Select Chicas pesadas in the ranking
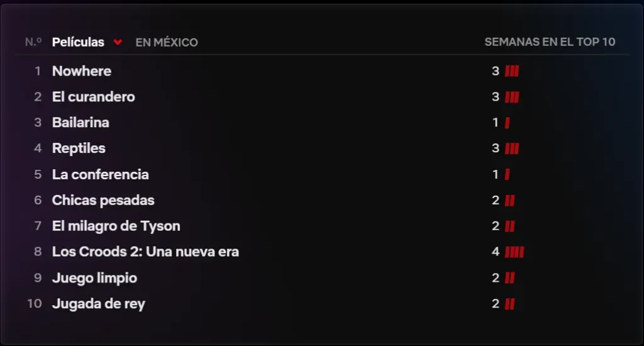This screenshot has height=346, width=644. tap(103, 200)
